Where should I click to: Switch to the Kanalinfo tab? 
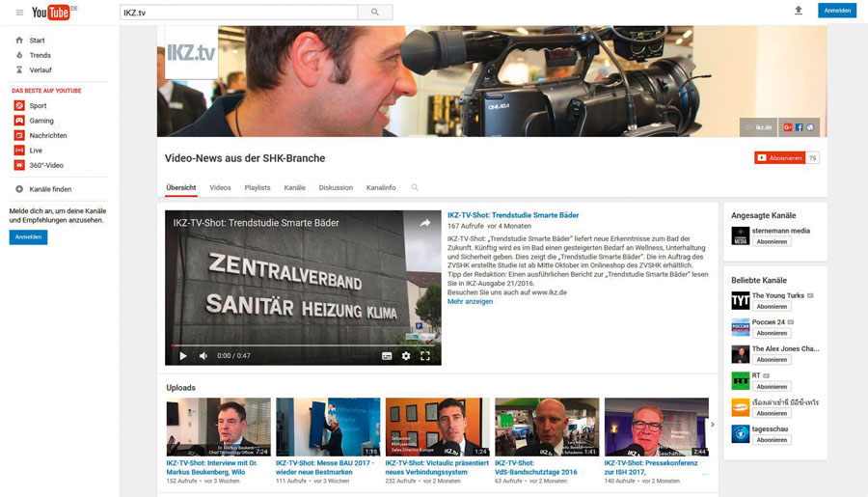[381, 188]
